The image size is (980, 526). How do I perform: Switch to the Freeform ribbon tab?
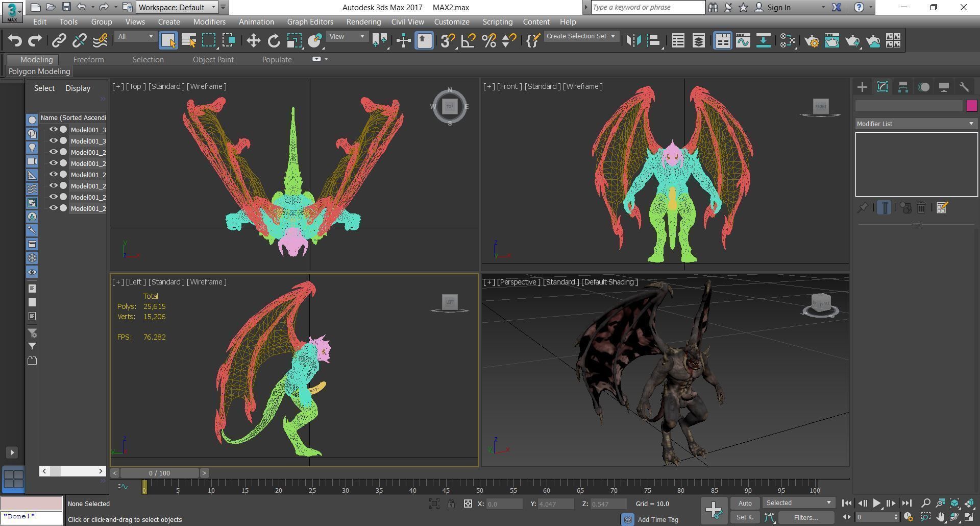click(88, 60)
